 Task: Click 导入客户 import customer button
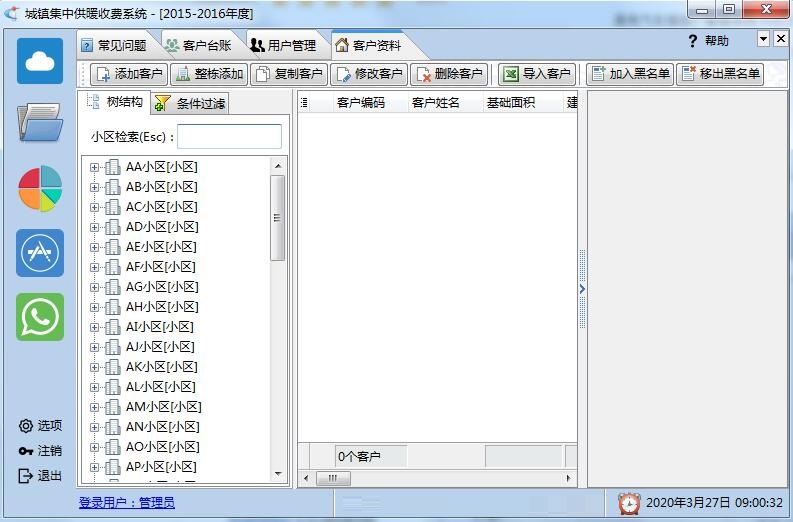pos(537,74)
